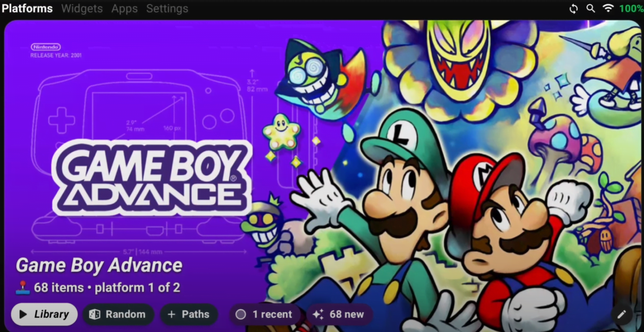Go to the Apps tab
This screenshot has width=644, height=332.
[125, 8]
